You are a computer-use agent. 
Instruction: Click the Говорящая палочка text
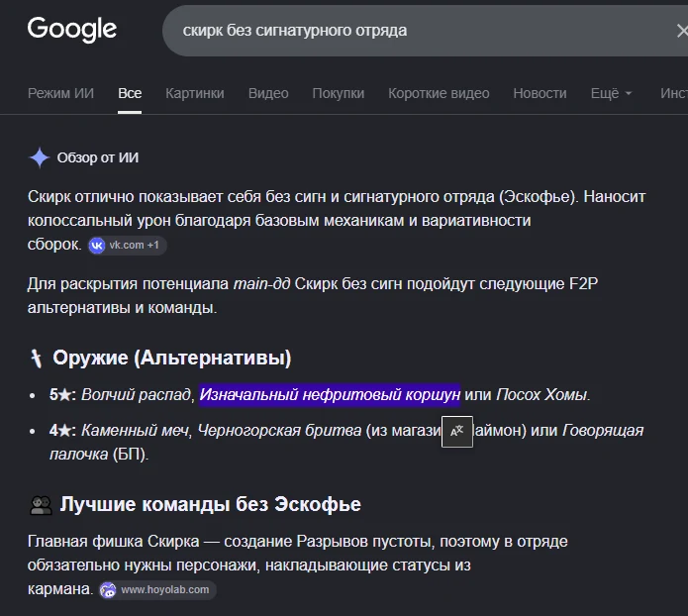tap(346, 442)
